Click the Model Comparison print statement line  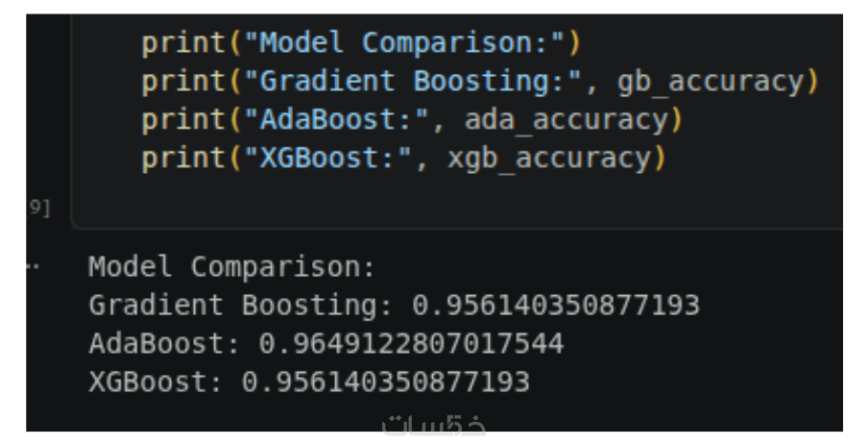pyautogui.click(x=361, y=43)
